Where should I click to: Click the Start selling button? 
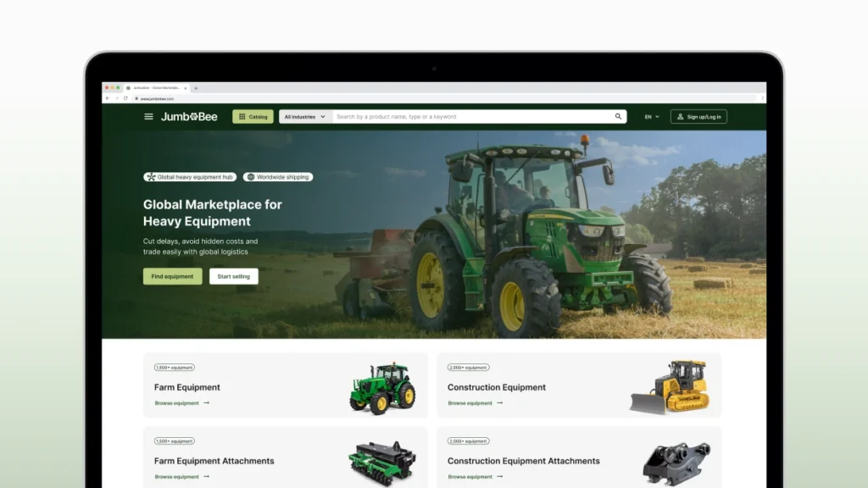234,276
